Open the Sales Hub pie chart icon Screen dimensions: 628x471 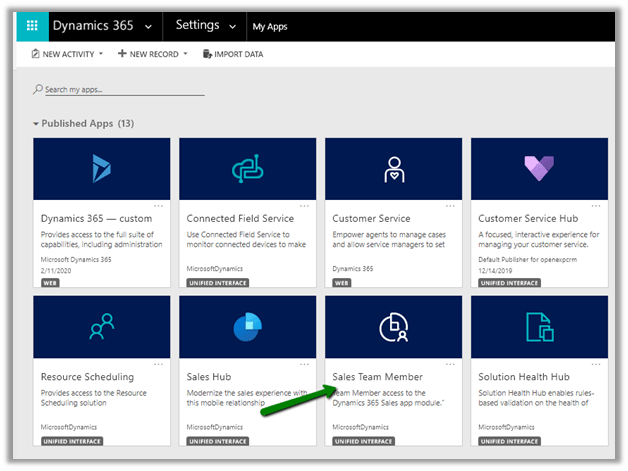[248, 326]
